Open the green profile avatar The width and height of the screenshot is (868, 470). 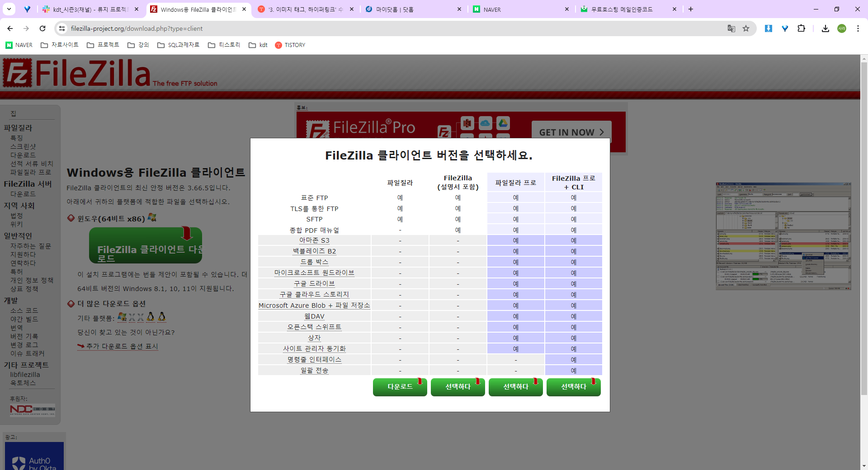tap(841, 28)
